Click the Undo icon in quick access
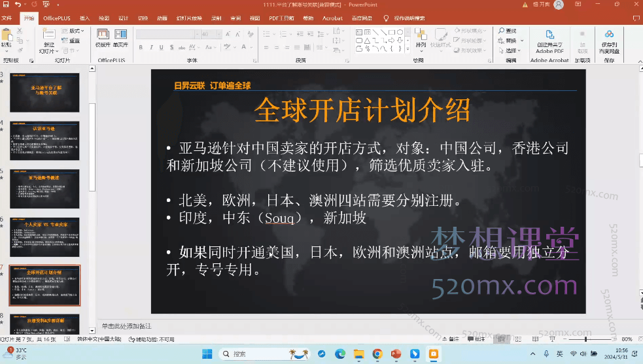 (18, 5)
